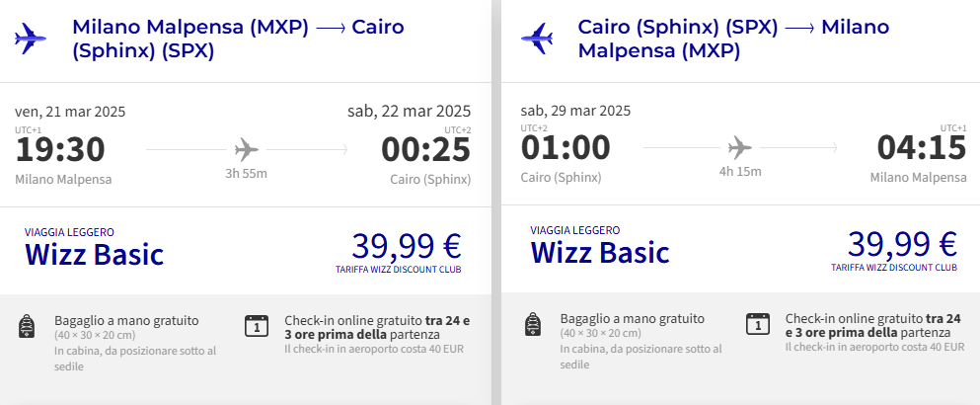Choose the Wizz Basic fare on outbound flight
Image resolution: width=980 pixels, height=405 pixels.
95,254
